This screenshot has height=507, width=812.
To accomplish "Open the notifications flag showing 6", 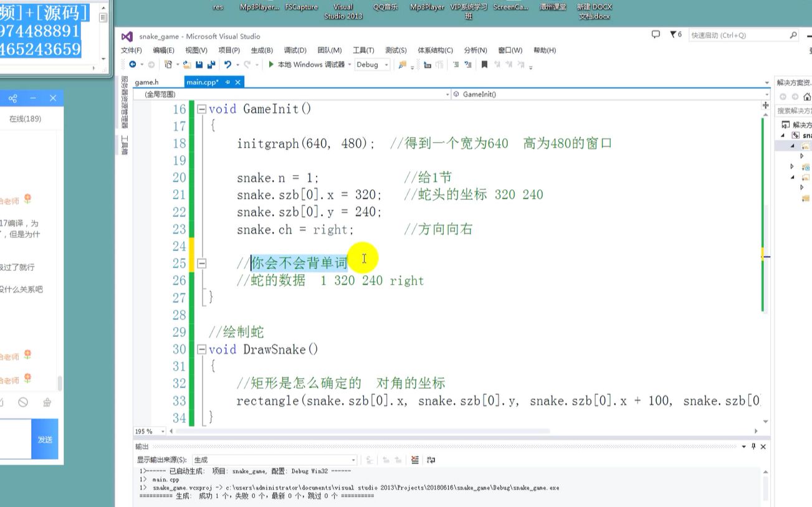I will [x=676, y=35].
